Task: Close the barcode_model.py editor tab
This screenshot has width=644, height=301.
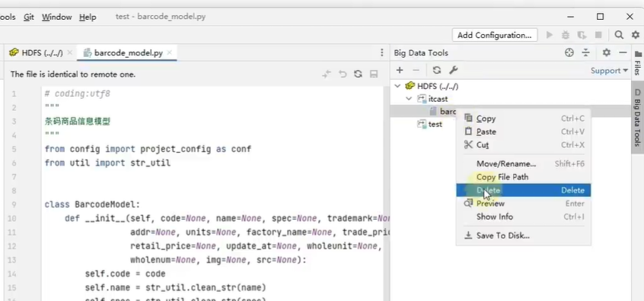Action: (x=169, y=52)
